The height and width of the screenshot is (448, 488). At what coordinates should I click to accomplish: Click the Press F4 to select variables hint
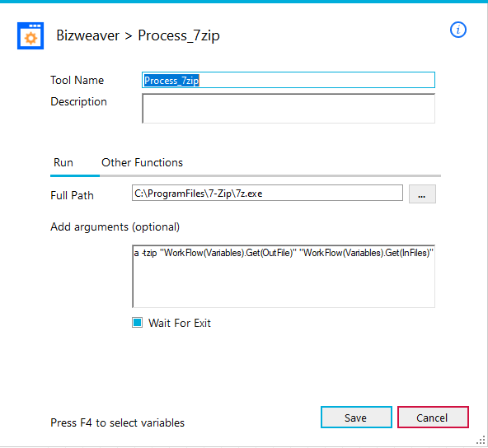point(117,422)
